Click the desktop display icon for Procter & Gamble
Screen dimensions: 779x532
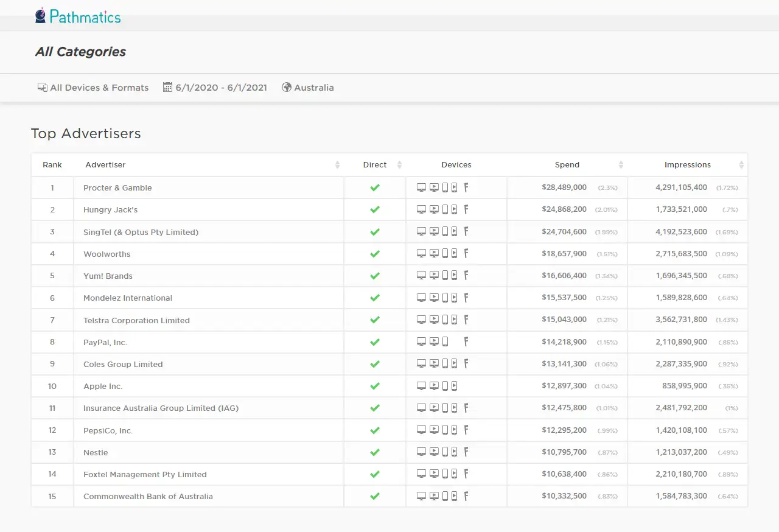click(421, 187)
